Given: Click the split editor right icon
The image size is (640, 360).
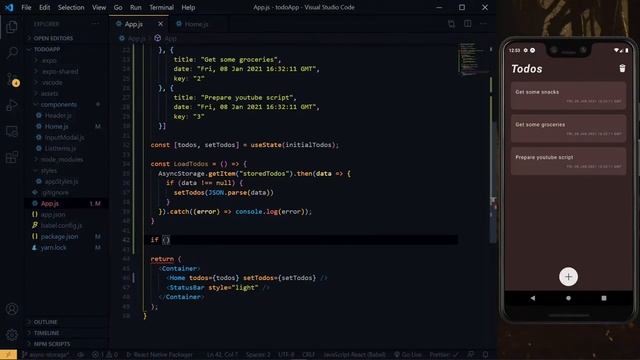Looking at the screenshot, I should (x=468, y=24).
